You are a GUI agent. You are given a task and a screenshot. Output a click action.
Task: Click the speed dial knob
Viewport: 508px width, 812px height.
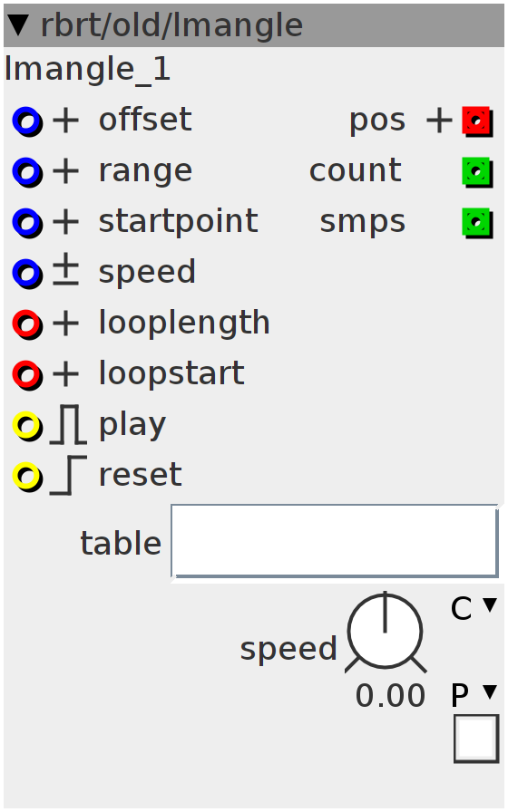(x=386, y=633)
